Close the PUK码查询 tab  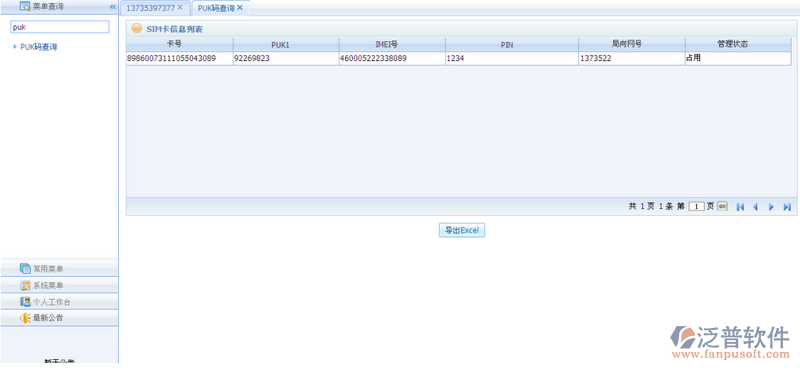(x=240, y=8)
